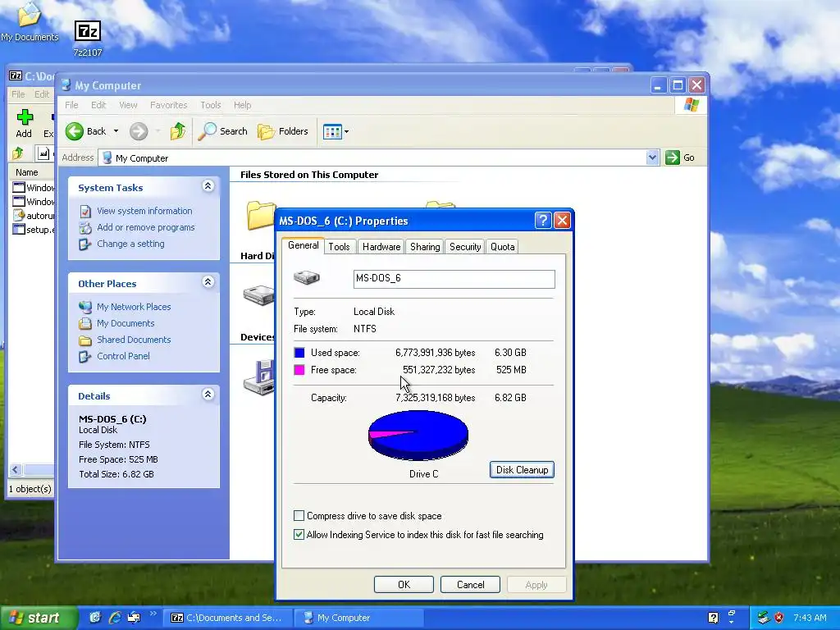
Task: Click OK in the Properties dialog
Action: tap(404, 584)
